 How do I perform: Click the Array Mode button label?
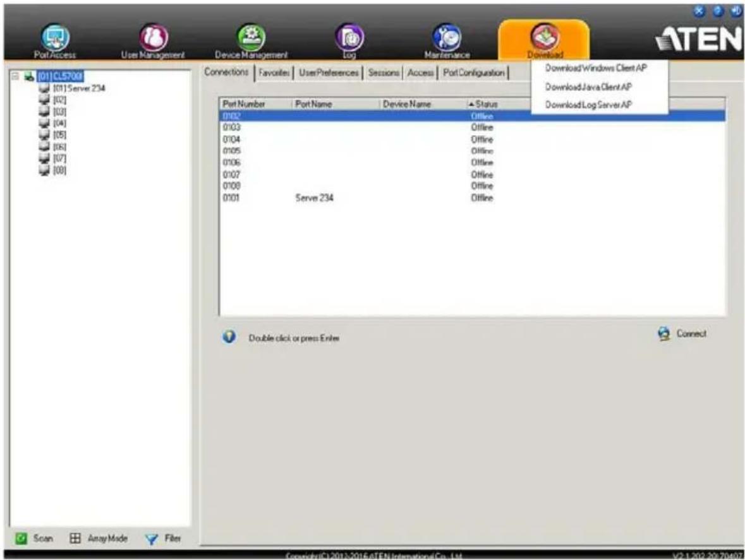tap(107, 538)
